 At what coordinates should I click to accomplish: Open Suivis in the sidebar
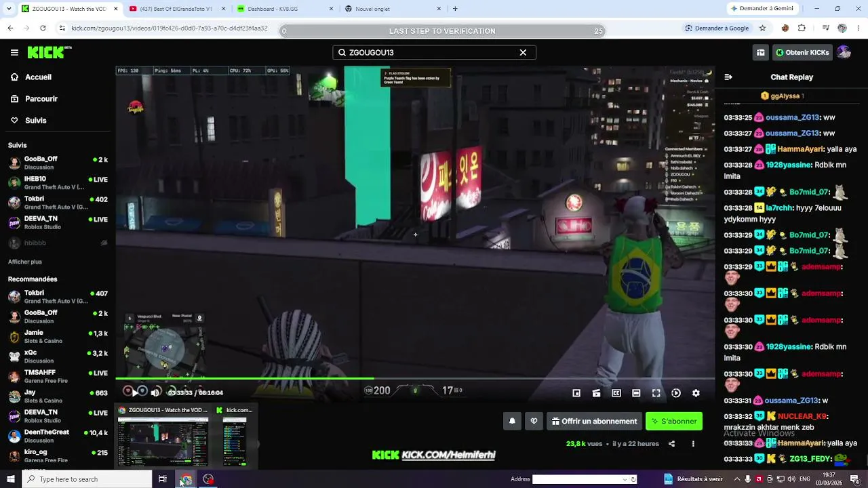point(58,121)
